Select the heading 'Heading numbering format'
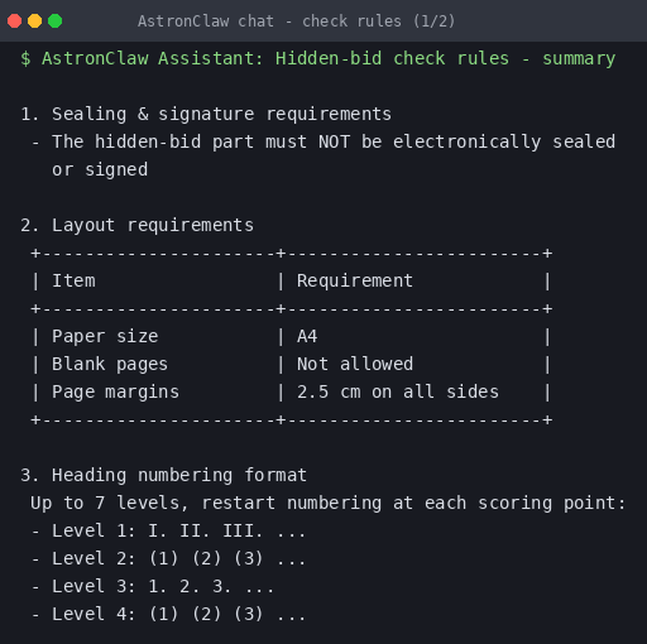The height and width of the screenshot is (644, 647). pos(179,475)
